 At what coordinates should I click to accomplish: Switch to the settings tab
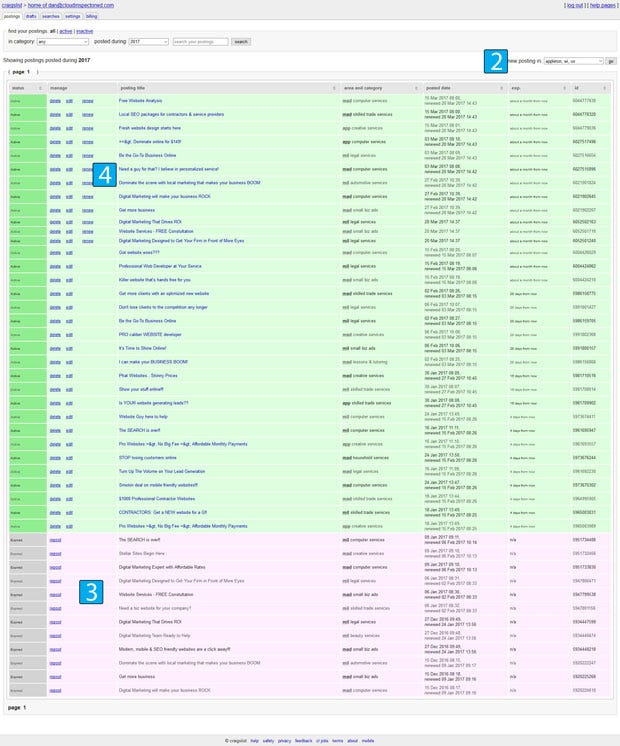[x=73, y=16]
